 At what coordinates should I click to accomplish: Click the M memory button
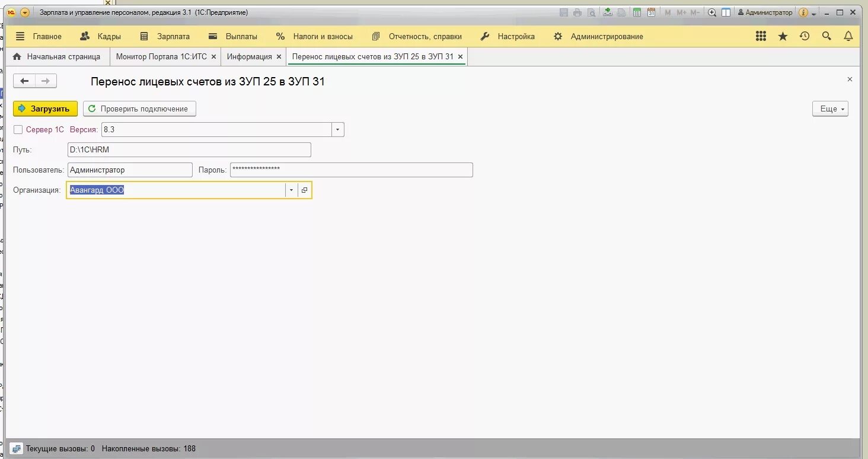click(x=668, y=12)
